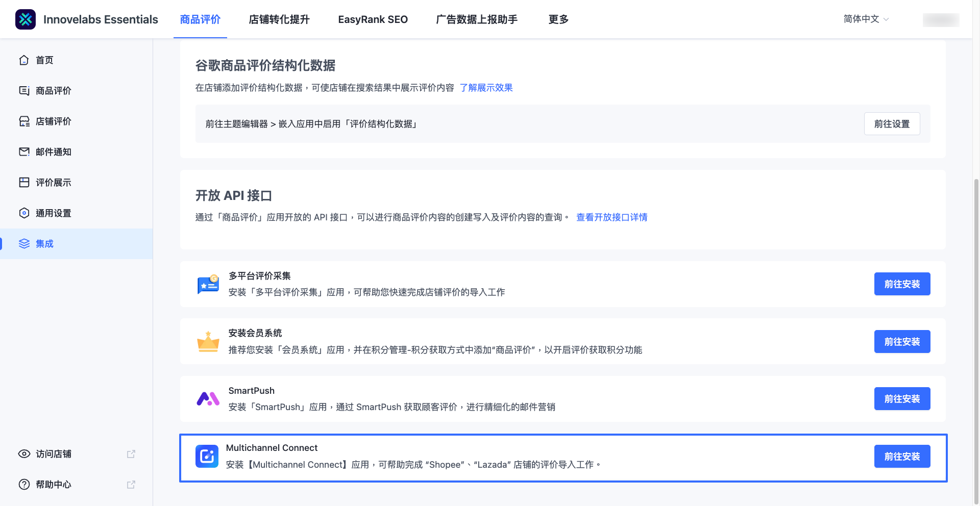
Task: Open the 广告数据上报助手 tab
Action: 477,19
